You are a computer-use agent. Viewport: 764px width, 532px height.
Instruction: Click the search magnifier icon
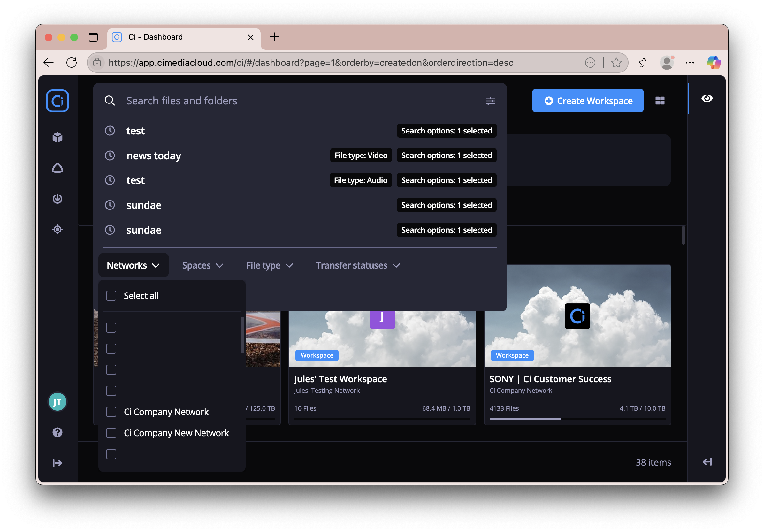110,101
